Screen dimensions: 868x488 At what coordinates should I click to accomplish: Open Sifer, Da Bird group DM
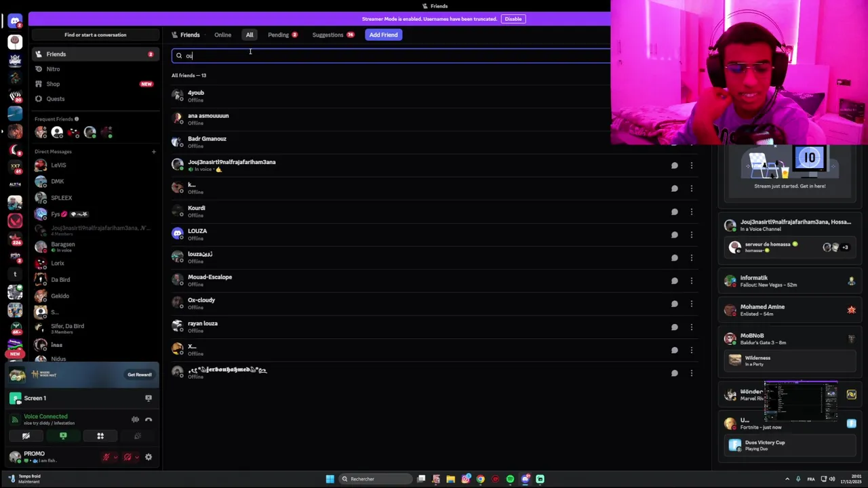tap(94, 329)
